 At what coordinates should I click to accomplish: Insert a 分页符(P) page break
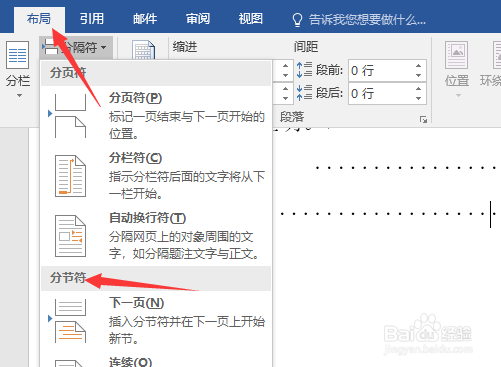click(156, 115)
